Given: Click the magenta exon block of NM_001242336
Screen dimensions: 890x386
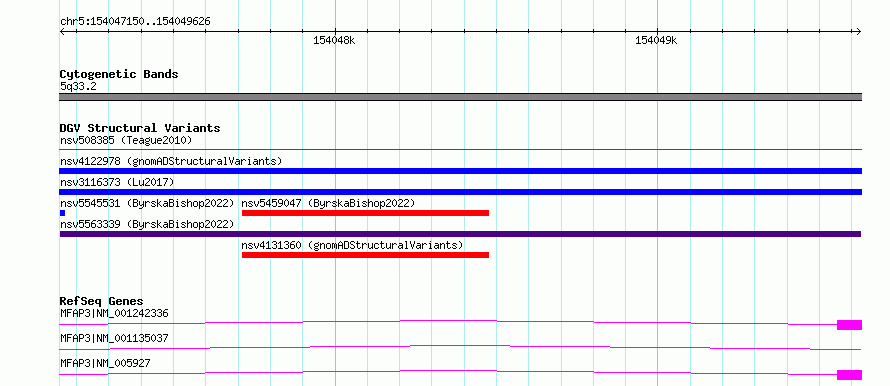Looking at the screenshot, I should coord(849,325).
